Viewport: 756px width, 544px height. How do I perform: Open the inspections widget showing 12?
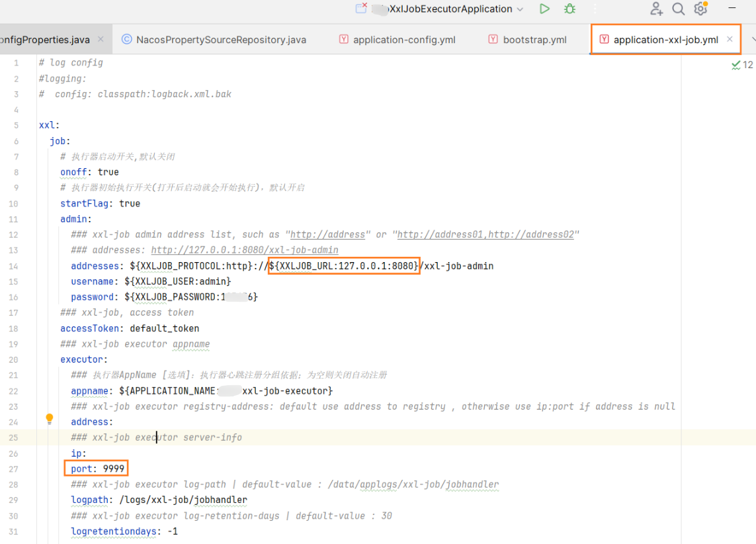pos(743,65)
